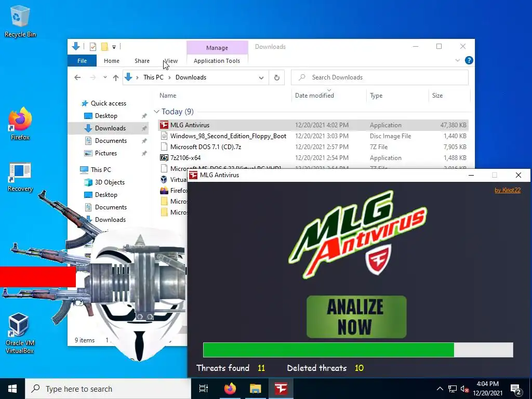Open the Home ribbon tab
Viewport: 532px width, 399px height.
112,61
